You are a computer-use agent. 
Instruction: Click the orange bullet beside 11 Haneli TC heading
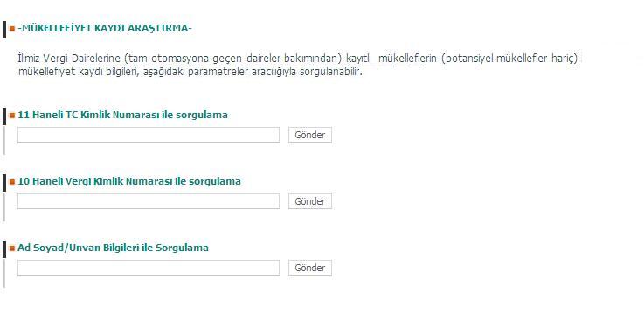tap(12, 115)
